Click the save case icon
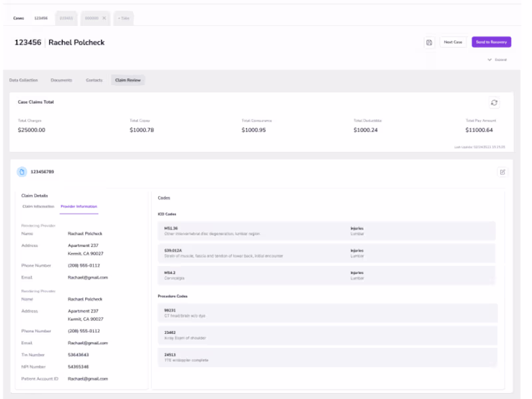Screen dimensions: 532x399 [430, 42]
